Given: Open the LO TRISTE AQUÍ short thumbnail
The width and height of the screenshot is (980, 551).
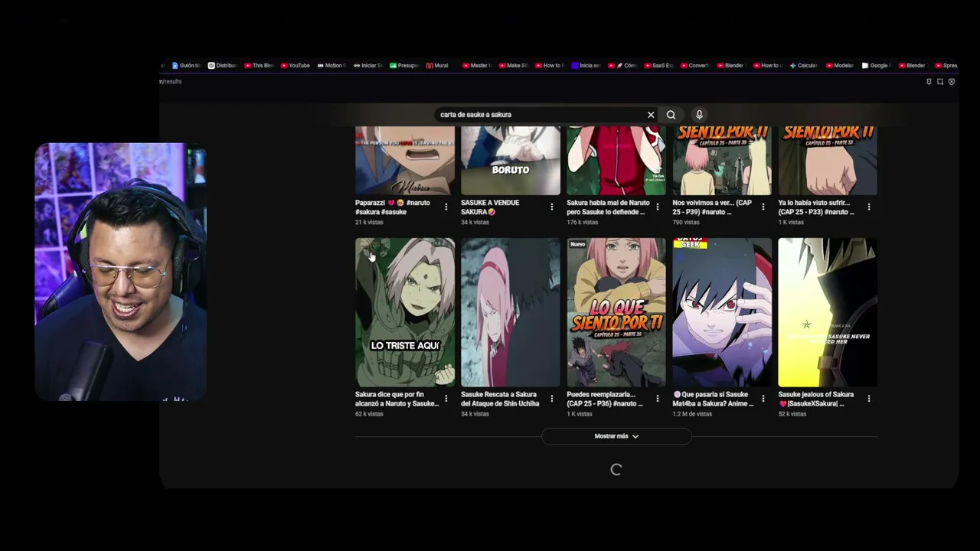Looking at the screenshot, I should point(405,312).
